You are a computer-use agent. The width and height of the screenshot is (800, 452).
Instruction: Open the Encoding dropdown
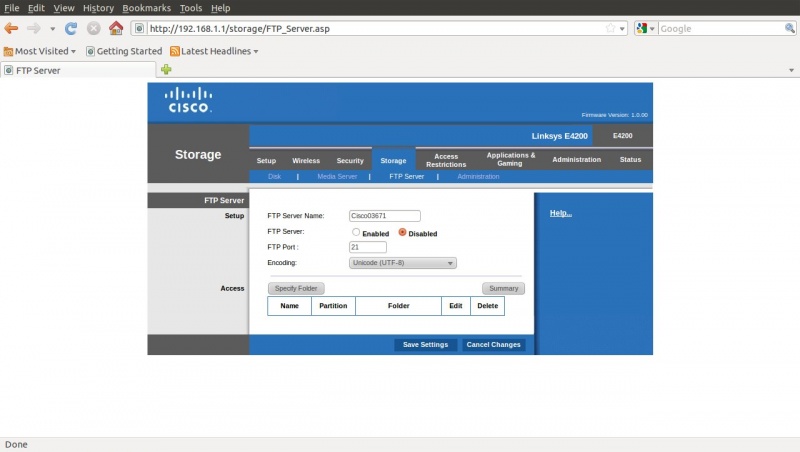pyautogui.click(x=402, y=263)
